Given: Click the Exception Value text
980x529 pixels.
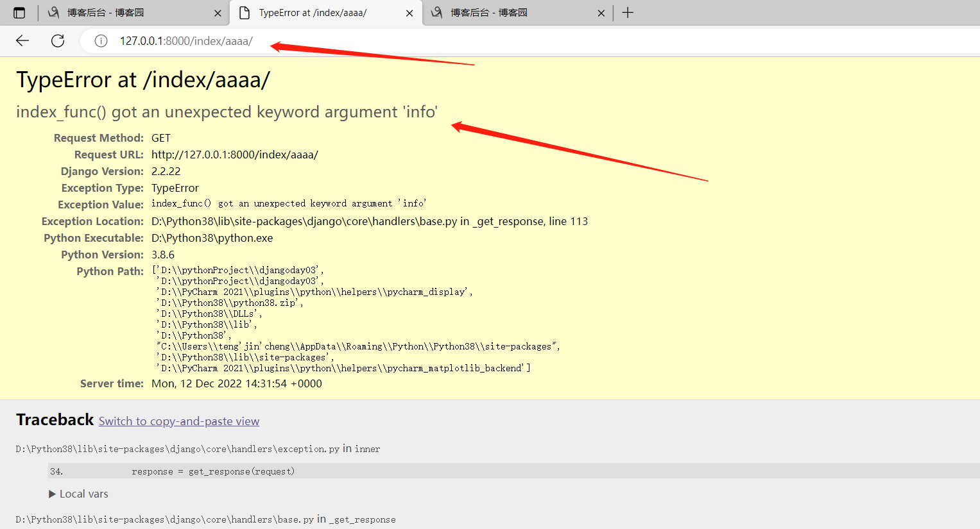Looking at the screenshot, I should (x=289, y=204).
